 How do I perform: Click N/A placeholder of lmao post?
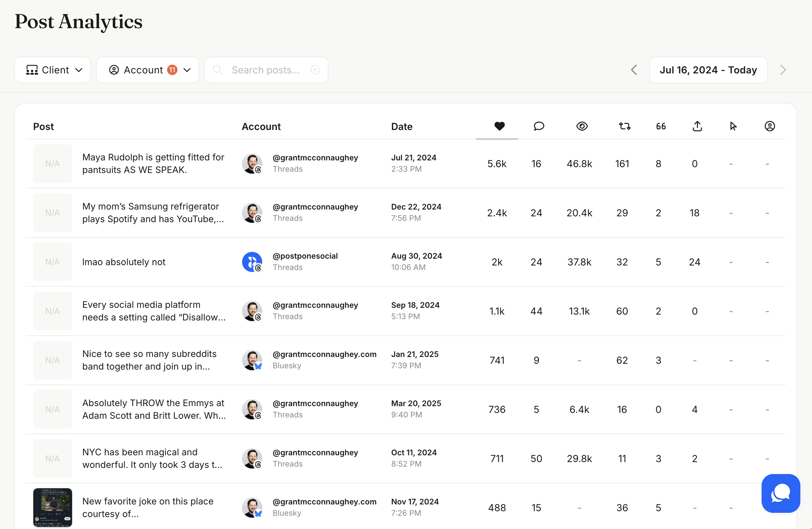coord(53,262)
